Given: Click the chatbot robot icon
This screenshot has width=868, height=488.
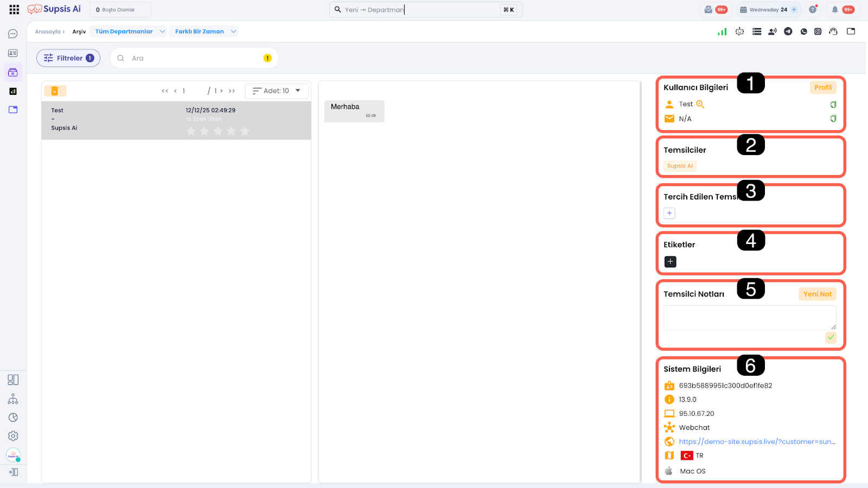Looking at the screenshot, I should [x=739, y=31].
